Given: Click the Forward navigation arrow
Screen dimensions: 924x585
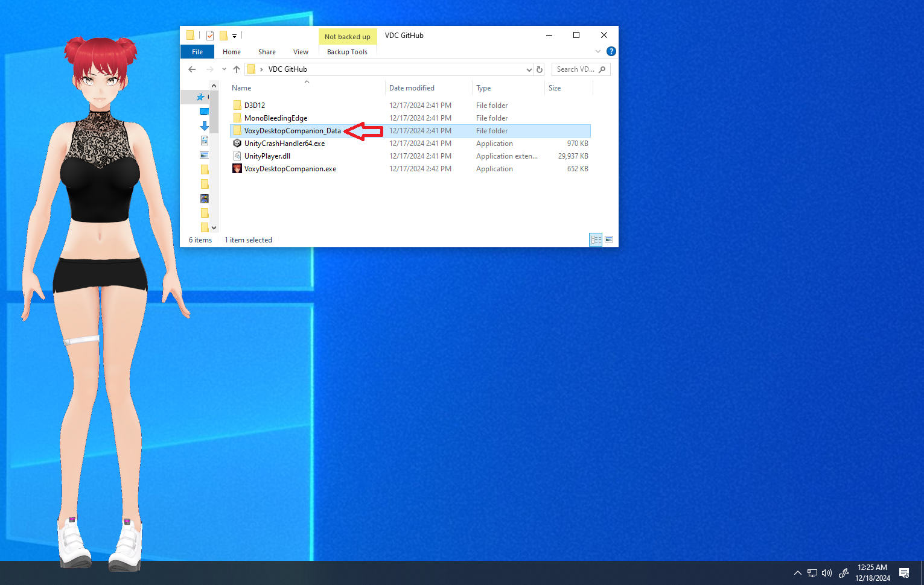Looking at the screenshot, I should 209,69.
